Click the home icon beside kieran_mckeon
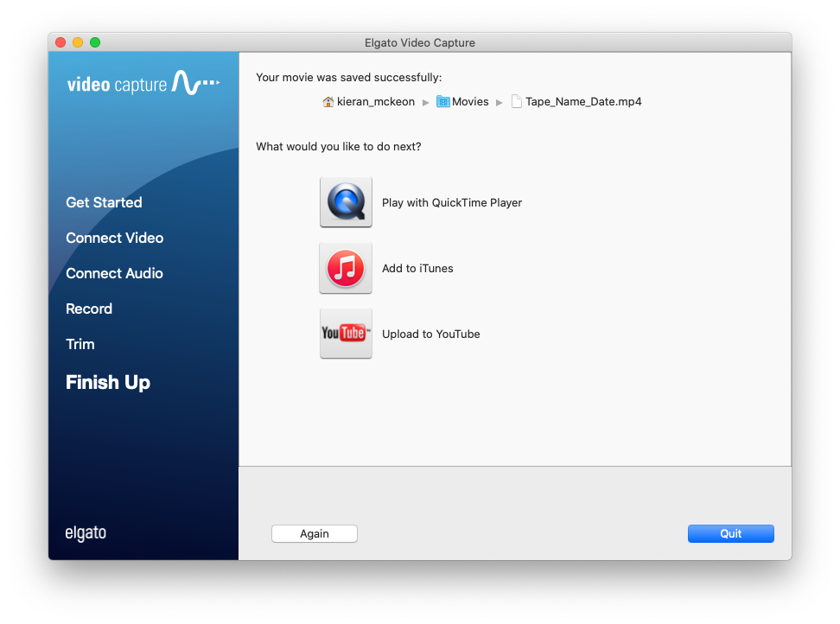The width and height of the screenshot is (840, 624). [x=328, y=101]
